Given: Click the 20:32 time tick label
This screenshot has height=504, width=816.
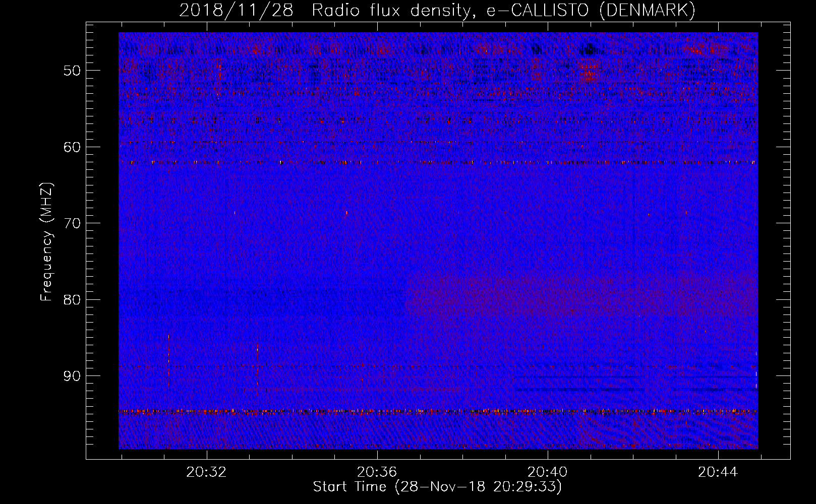Looking at the screenshot, I should point(206,472).
